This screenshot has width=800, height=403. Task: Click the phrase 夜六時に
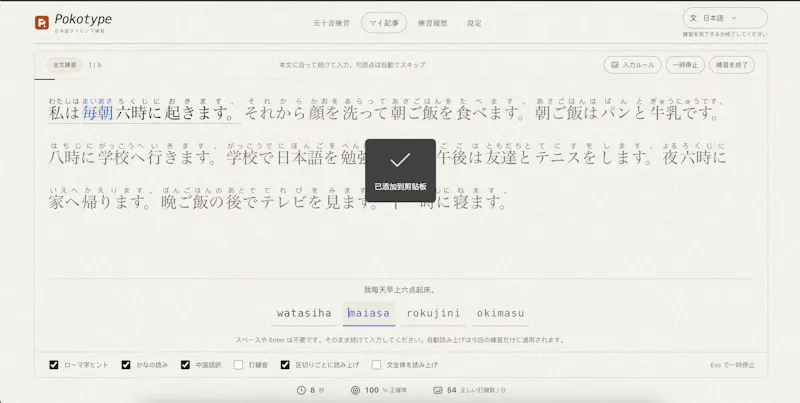694,158
